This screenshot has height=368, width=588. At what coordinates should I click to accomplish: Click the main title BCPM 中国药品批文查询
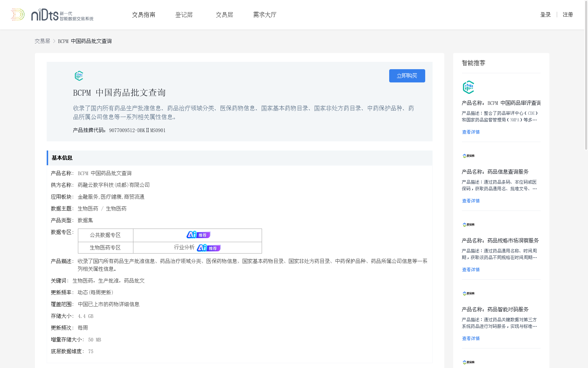click(x=119, y=93)
